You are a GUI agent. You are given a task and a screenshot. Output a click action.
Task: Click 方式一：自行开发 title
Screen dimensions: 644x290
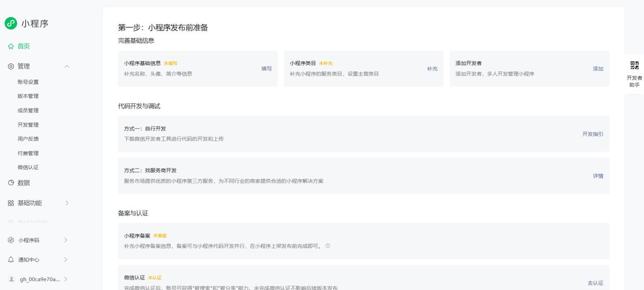pyautogui.click(x=145, y=129)
